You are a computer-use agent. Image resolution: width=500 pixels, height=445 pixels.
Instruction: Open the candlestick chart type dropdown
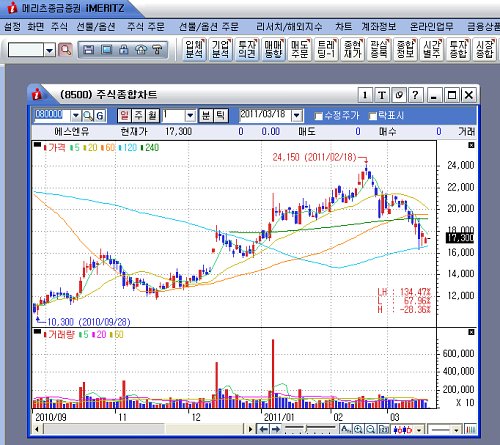coord(419,429)
